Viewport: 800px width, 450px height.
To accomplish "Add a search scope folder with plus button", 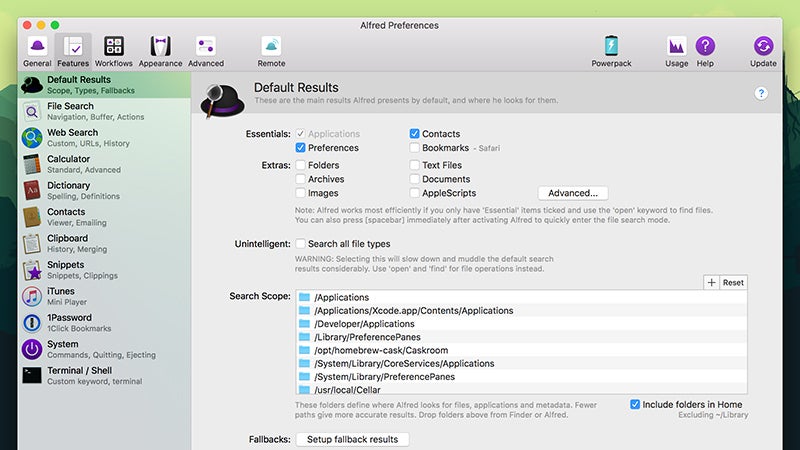I will [711, 283].
